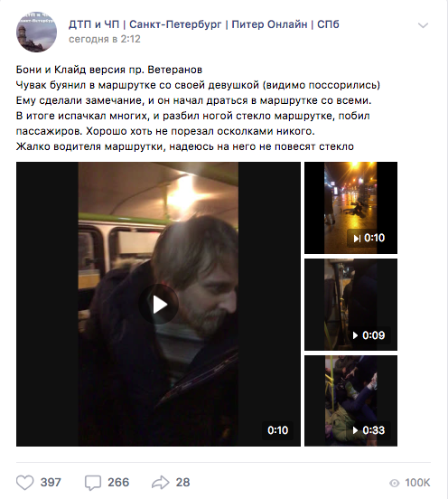
Task: Share the post with the arrow icon
Action: click(x=161, y=483)
